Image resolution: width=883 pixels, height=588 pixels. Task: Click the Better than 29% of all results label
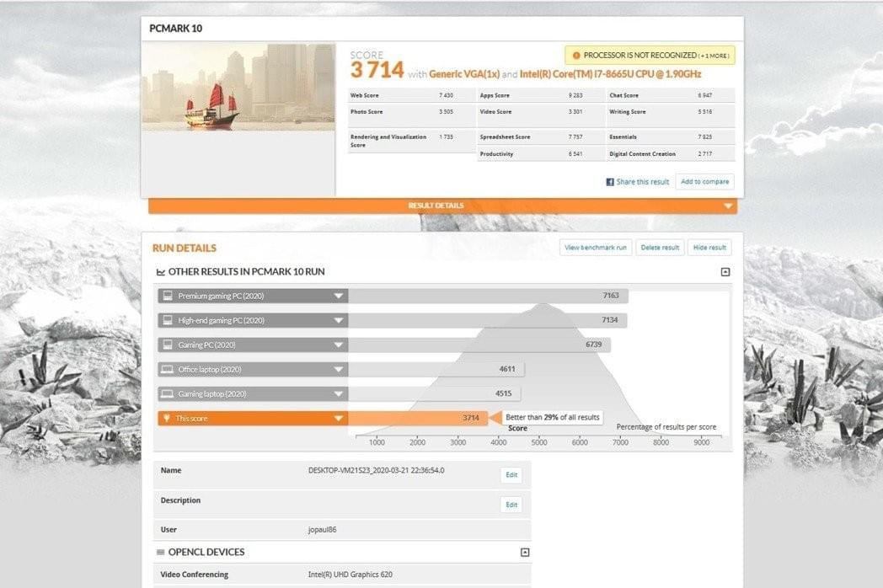click(553, 417)
